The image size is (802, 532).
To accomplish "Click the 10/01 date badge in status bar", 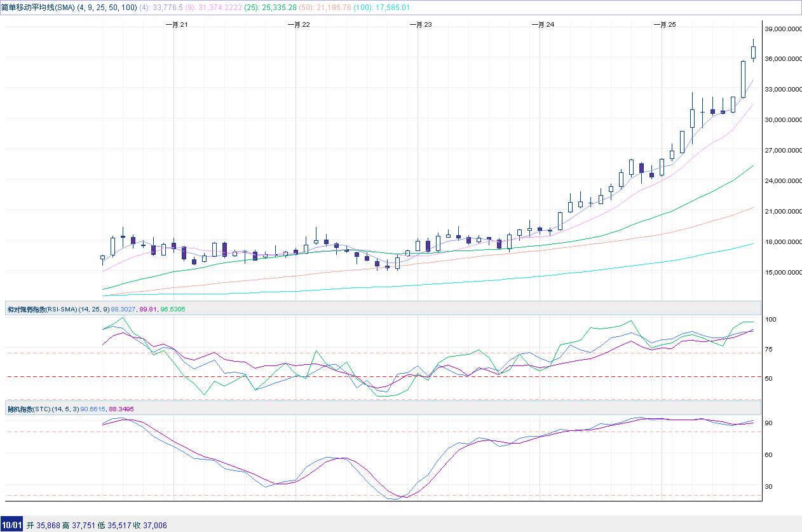I will pyautogui.click(x=11, y=525).
